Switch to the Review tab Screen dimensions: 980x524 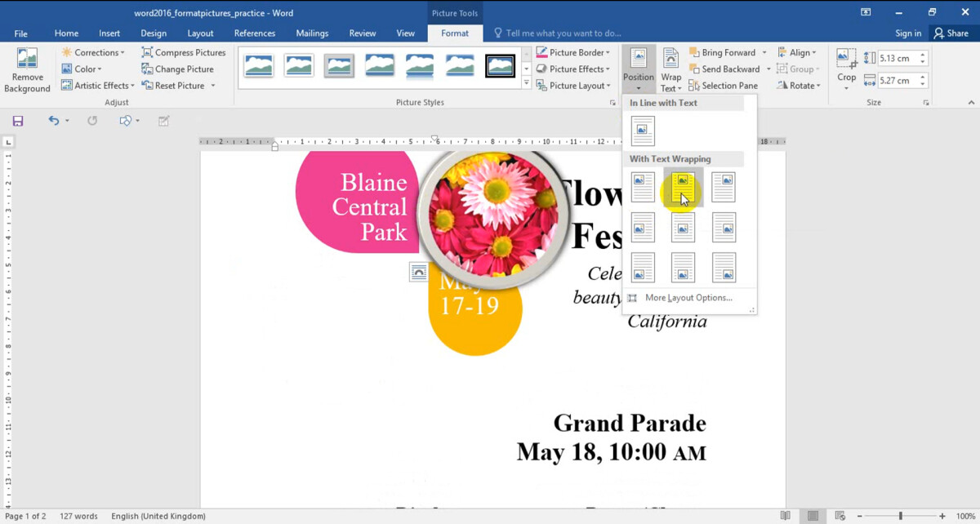[x=363, y=33]
